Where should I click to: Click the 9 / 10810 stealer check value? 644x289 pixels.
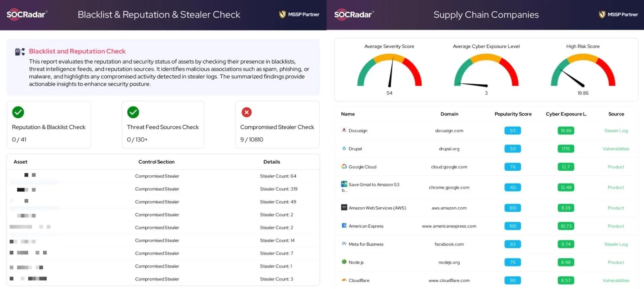pyautogui.click(x=252, y=139)
